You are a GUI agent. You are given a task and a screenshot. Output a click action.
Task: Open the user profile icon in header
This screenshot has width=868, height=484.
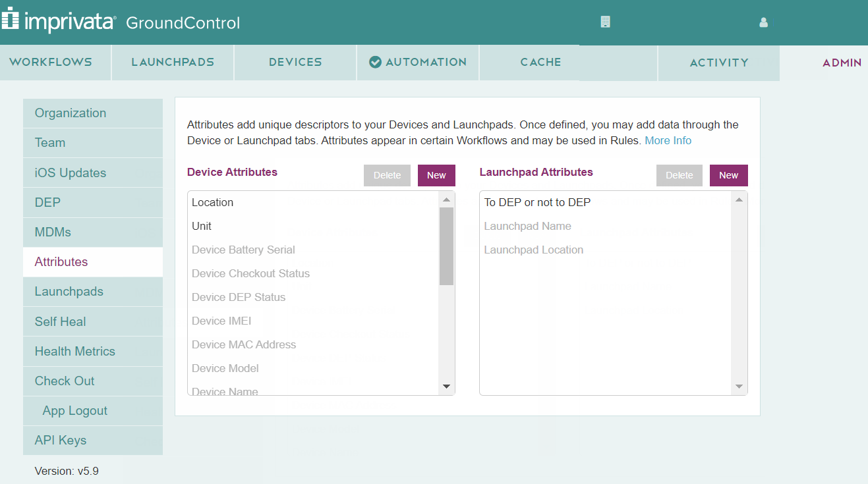click(x=764, y=22)
